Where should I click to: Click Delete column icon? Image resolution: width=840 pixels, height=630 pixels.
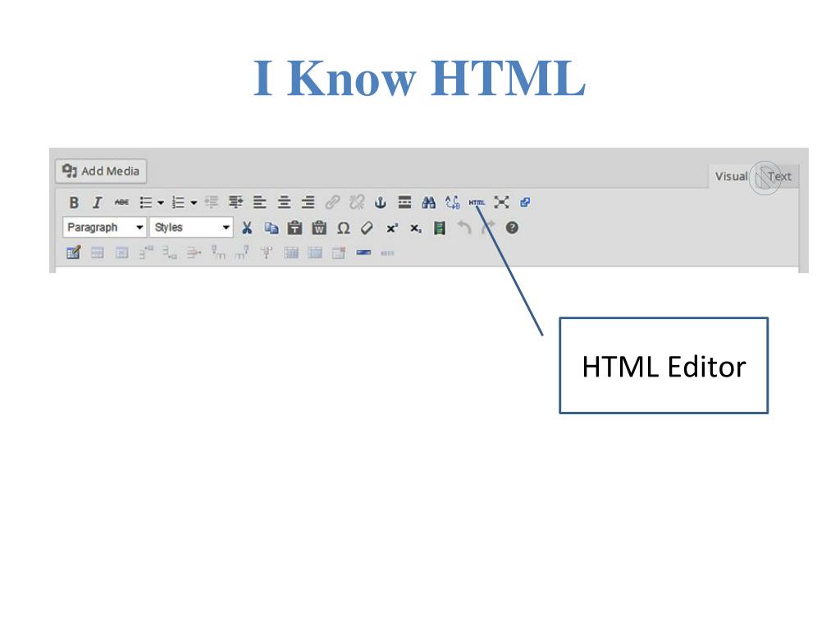click(267, 253)
